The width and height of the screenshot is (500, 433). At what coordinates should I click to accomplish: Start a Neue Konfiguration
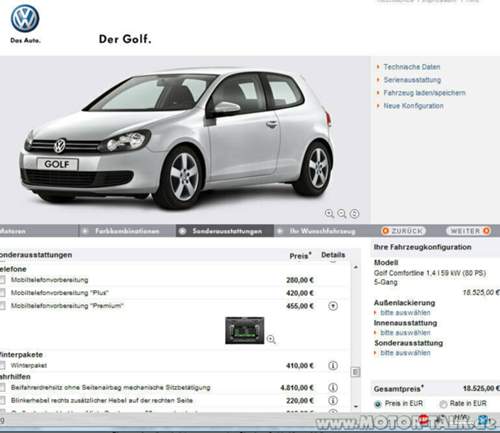point(413,106)
